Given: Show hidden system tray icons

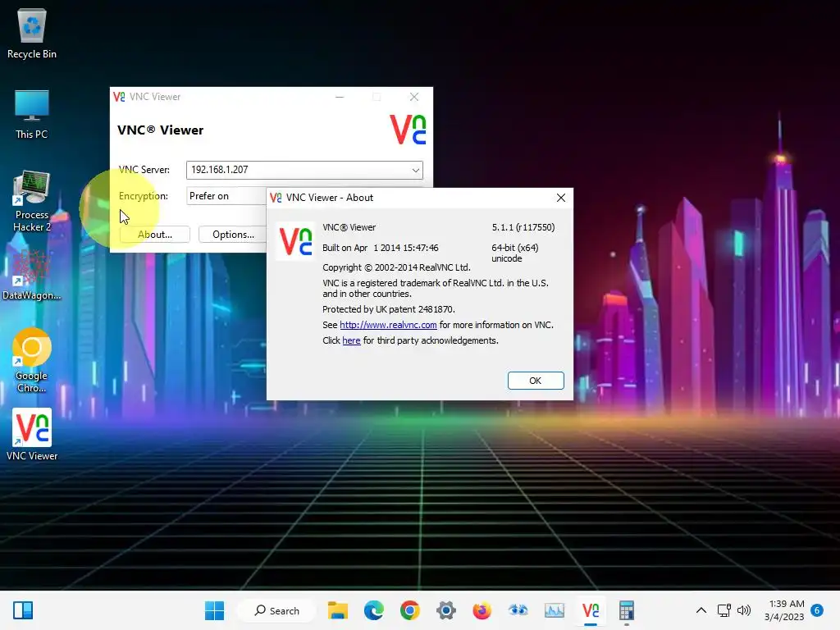Looking at the screenshot, I should [701, 610].
